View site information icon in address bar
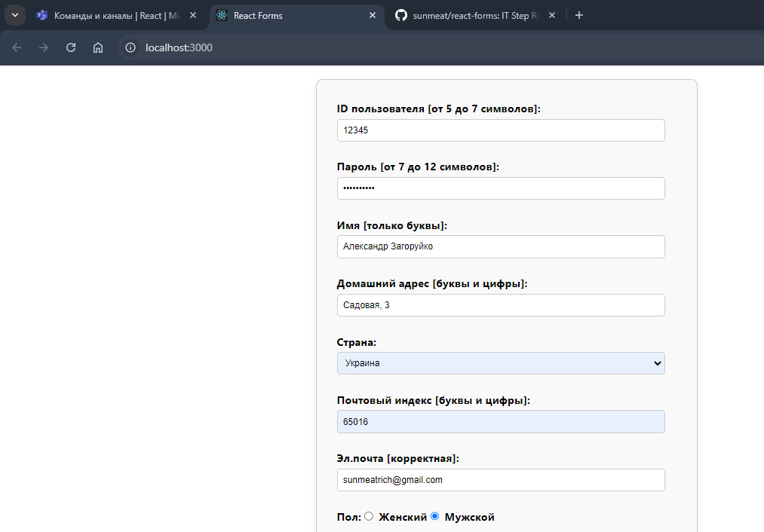This screenshot has width=764, height=532. (x=130, y=47)
